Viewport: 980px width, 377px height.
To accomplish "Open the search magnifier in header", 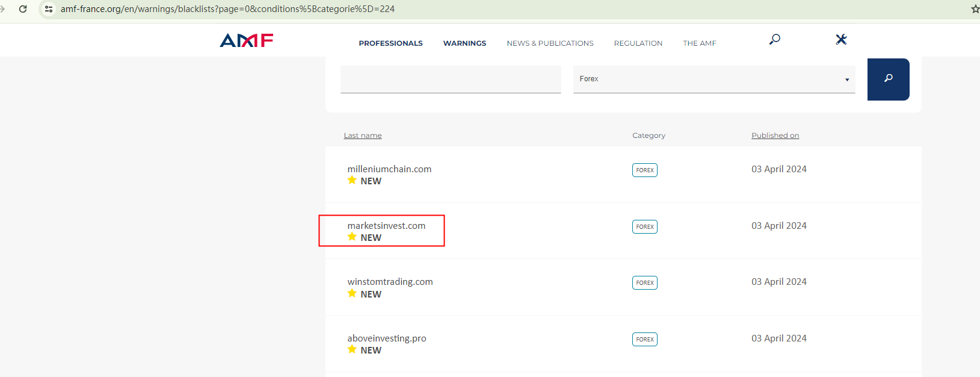I will pyautogui.click(x=775, y=39).
